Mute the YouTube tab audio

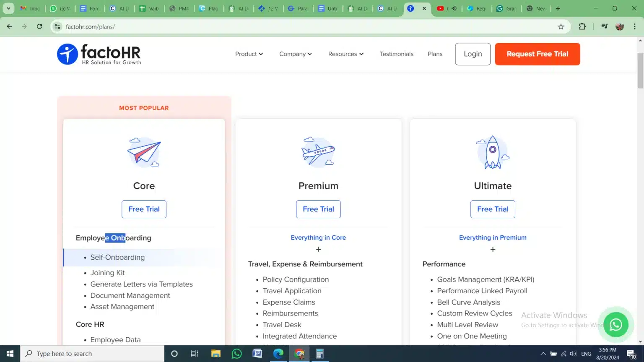(x=454, y=8)
